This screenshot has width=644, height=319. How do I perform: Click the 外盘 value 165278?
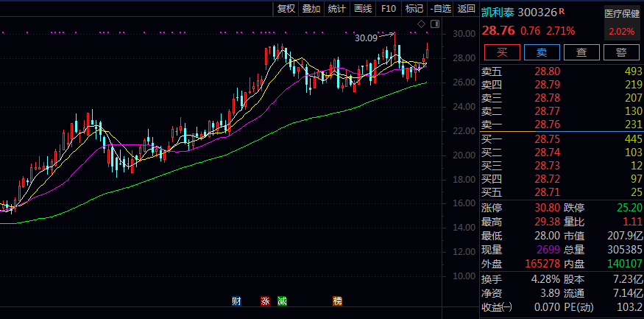point(543,264)
